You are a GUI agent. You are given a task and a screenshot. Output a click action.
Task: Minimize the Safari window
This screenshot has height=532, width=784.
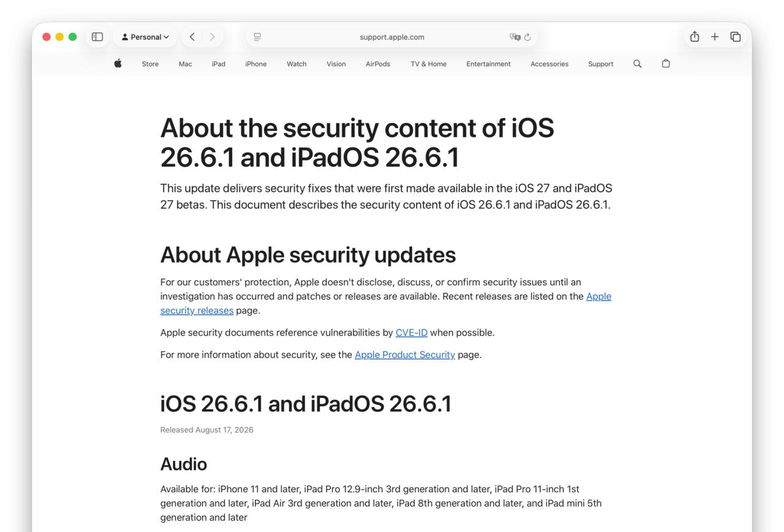[59, 37]
